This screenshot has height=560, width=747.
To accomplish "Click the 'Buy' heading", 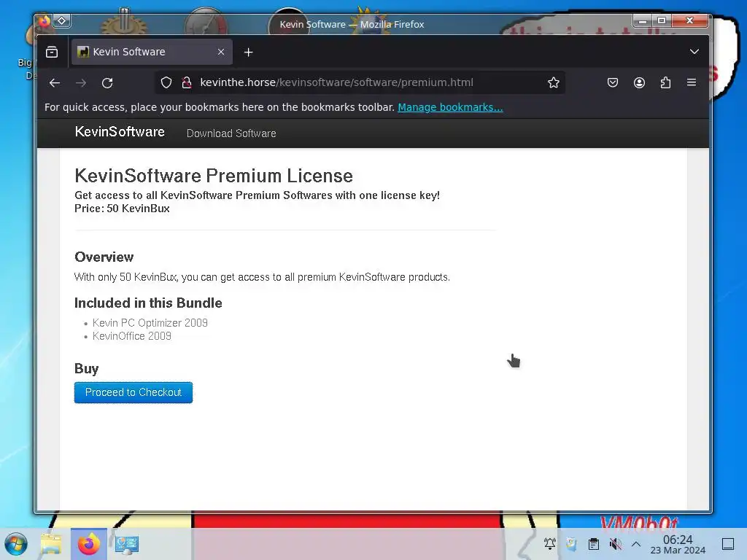I will pos(86,368).
